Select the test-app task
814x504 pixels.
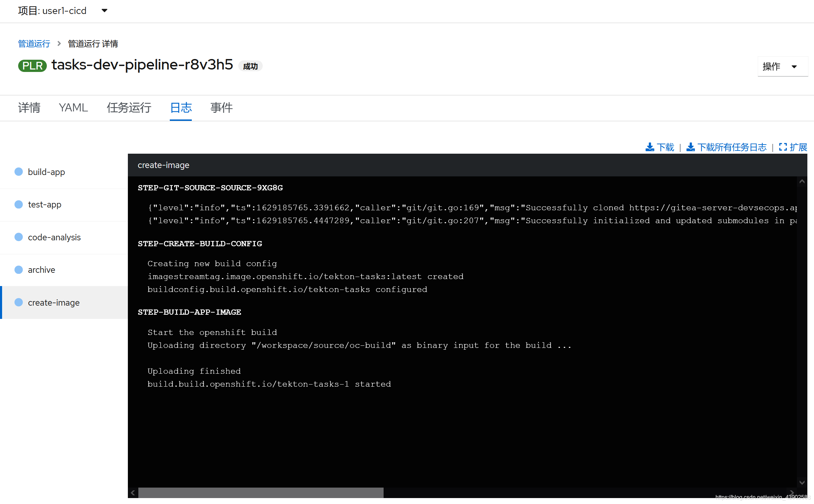click(x=64, y=205)
